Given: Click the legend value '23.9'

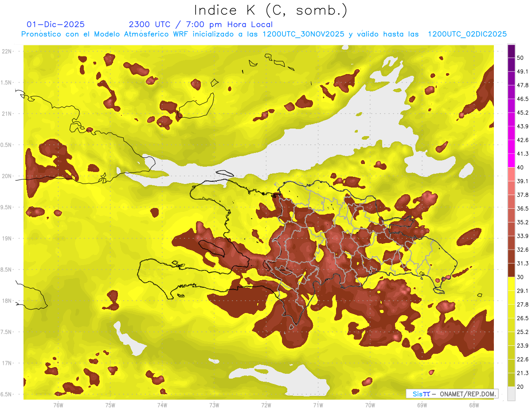Looking at the screenshot, I should [x=523, y=346].
